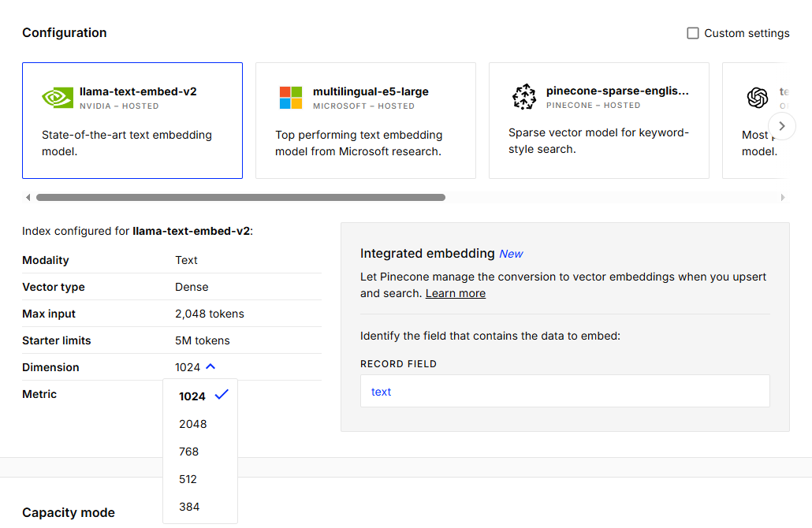This screenshot has height=528, width=812.
Task: Click the '2,048 tokens' Max input value
Action: [209, 314]
